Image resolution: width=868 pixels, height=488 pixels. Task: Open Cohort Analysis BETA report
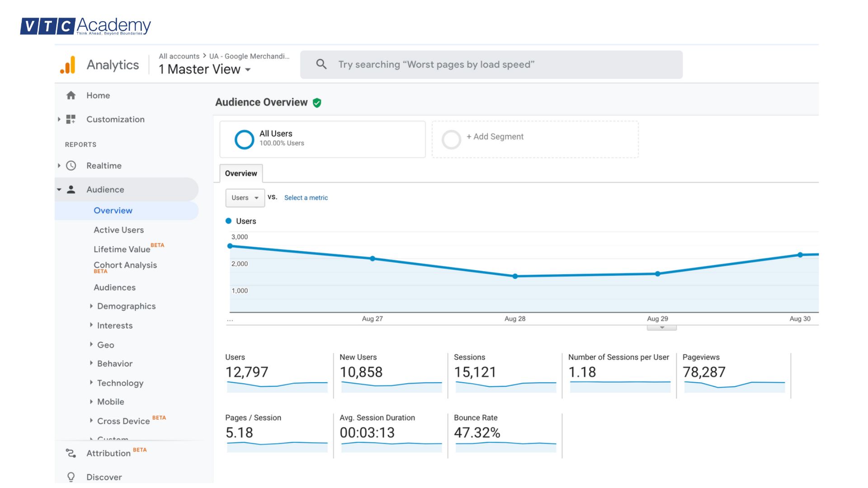click(125, 265)
